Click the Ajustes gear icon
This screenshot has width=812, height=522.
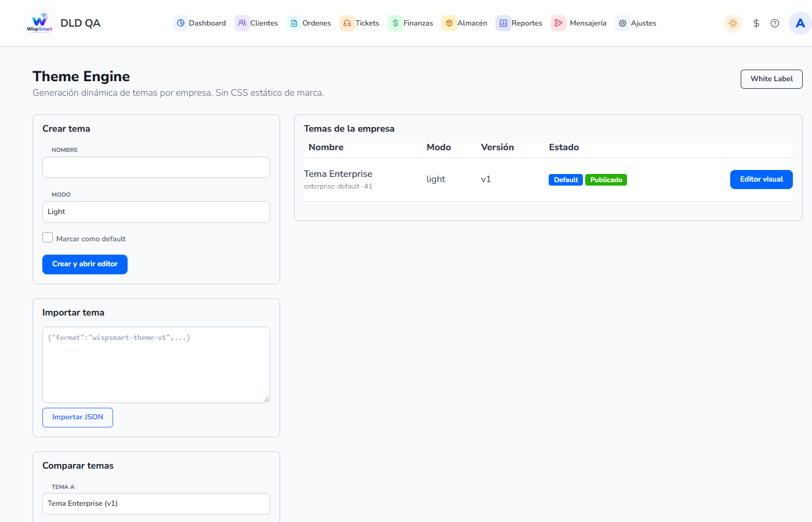click(x=622, y=23)
